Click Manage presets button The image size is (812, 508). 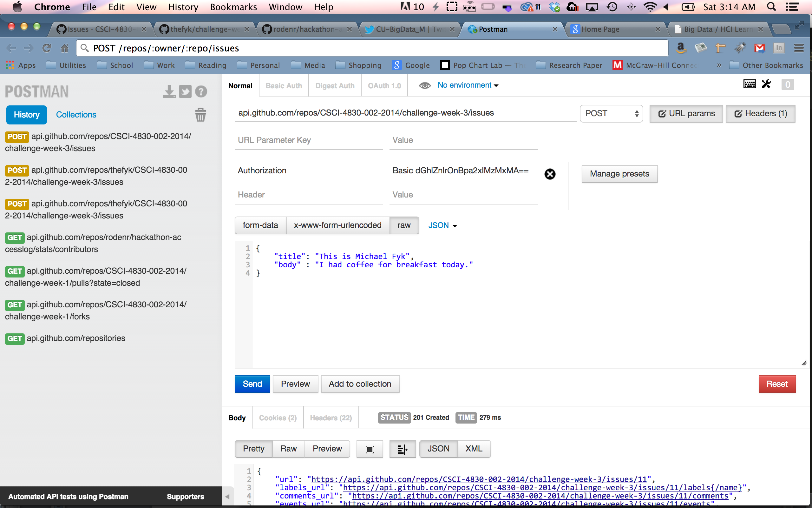pos(619,174)
